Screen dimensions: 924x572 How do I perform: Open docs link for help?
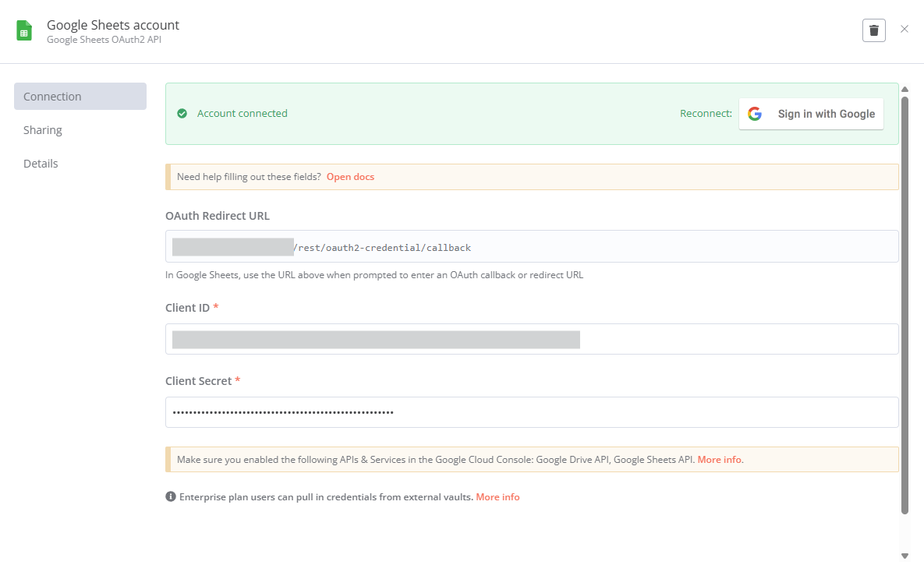click(x=351, y=177)
